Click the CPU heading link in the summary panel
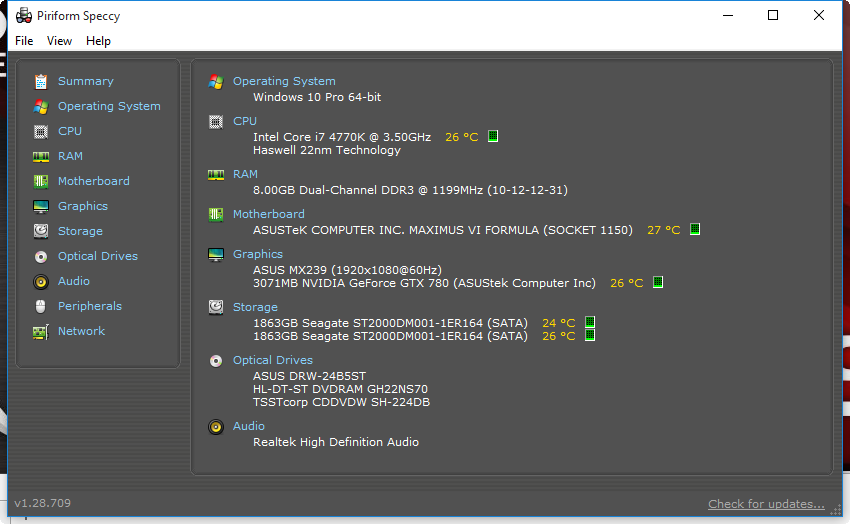 click(x=245, y=121)
